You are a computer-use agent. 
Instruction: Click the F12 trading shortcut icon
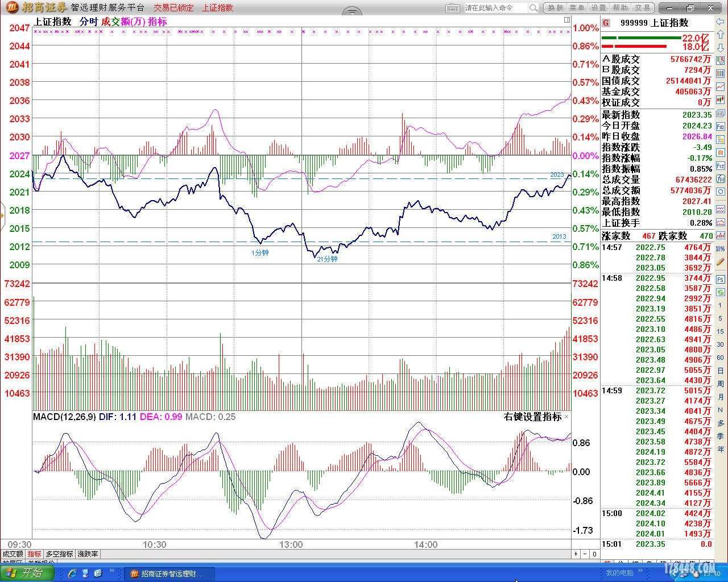(721, 165)
